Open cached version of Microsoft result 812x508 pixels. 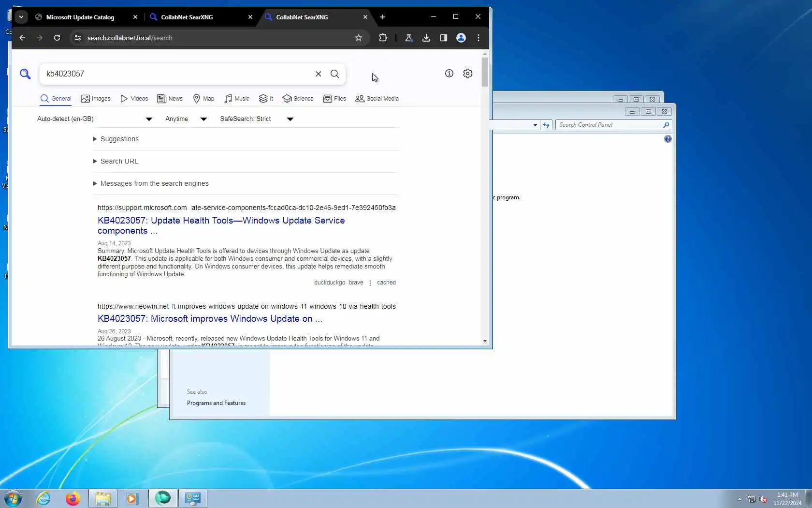pyautogui.click(x=386, y=283)
